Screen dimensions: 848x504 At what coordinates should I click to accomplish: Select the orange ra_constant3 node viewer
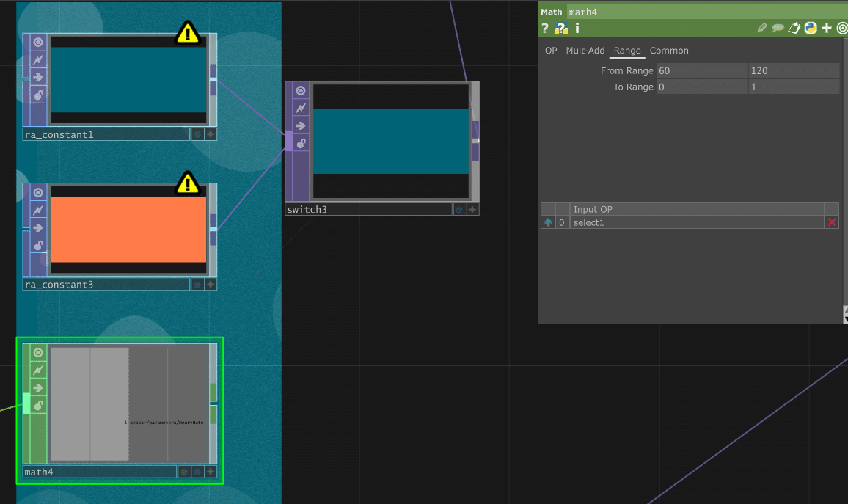coord(128,230)
